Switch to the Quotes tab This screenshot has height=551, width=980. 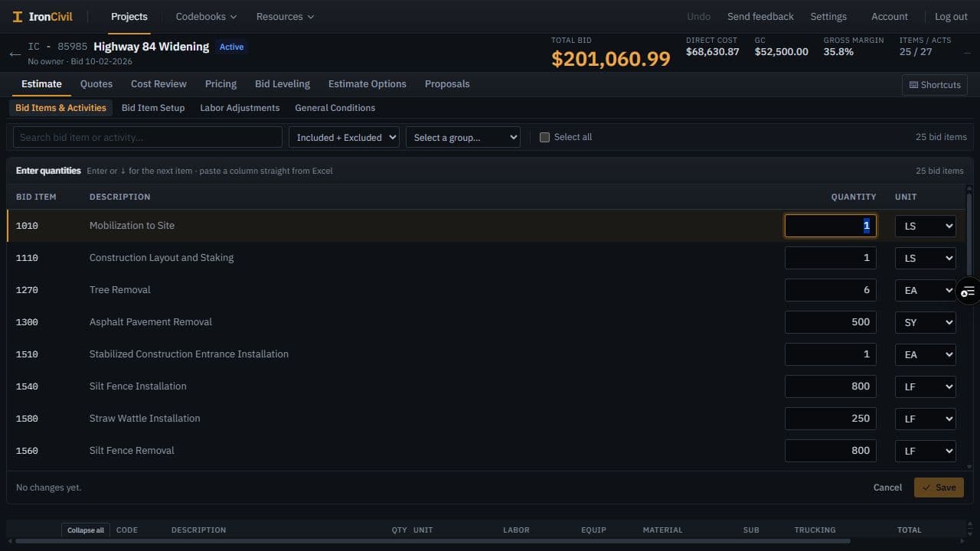(96, 84)
